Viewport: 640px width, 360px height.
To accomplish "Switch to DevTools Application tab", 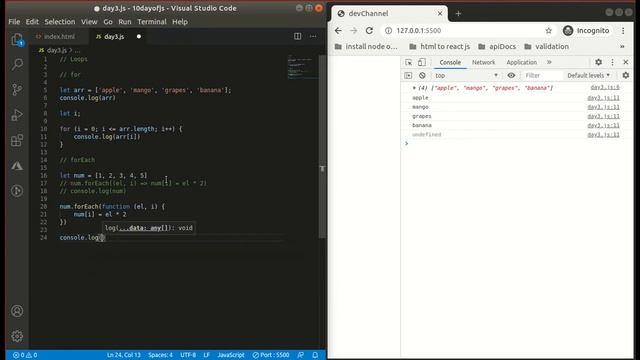I will (x=522, y=62).
